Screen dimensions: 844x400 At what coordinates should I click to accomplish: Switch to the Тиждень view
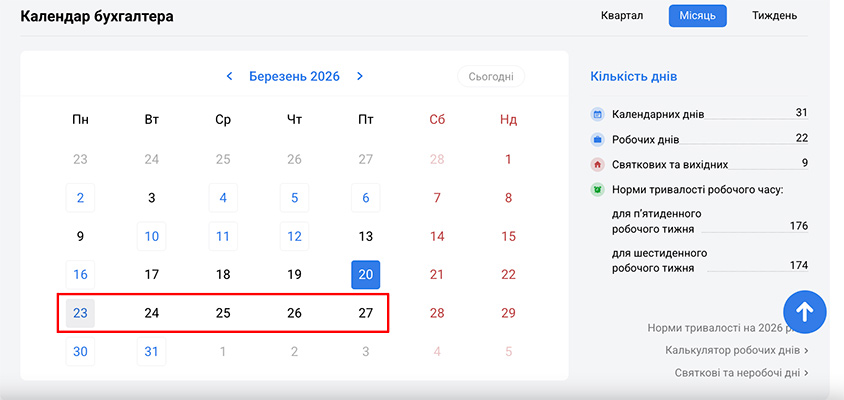point(774,16)
